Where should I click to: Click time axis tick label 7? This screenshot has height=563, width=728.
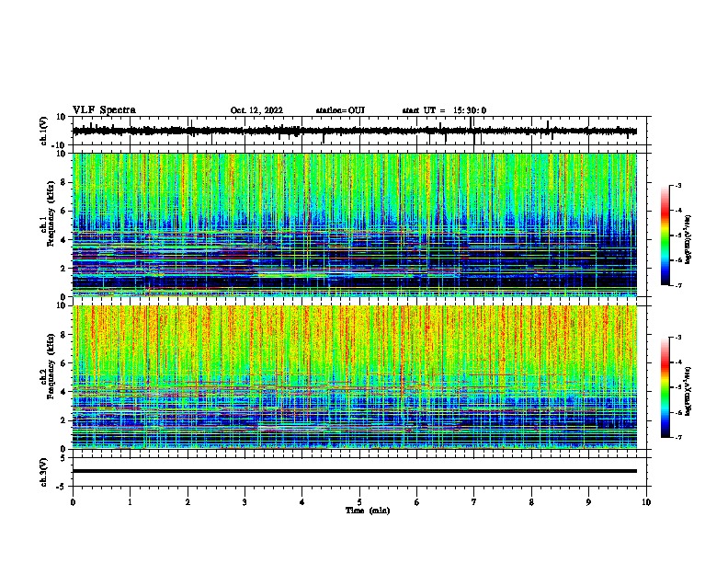pos(474,502)
